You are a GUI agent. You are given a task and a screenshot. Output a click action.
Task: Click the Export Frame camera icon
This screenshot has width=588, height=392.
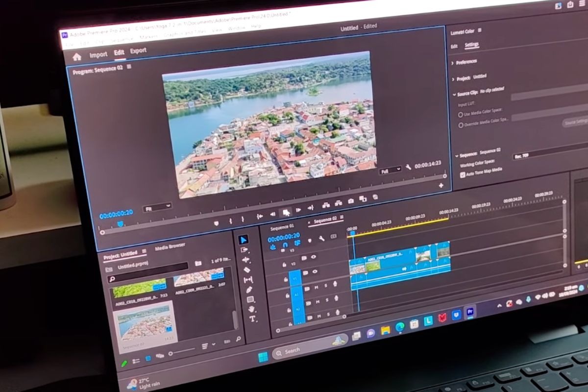click(351, 201)
